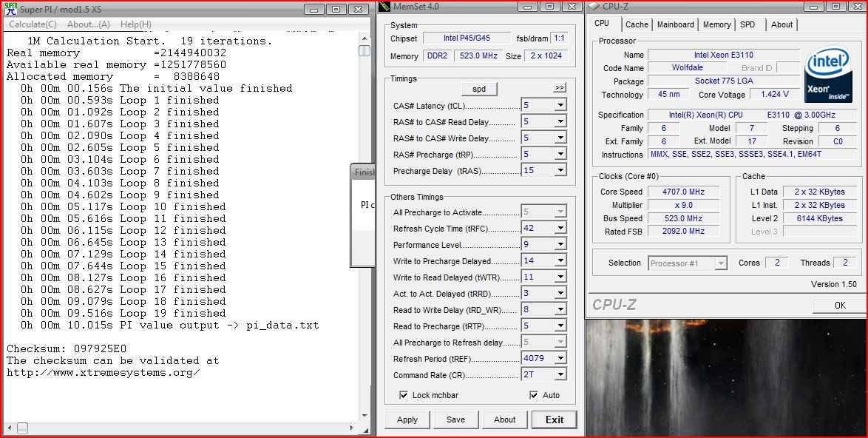Click the OK button in CPU-Z
Viewport: 868px width, 438px height.
(840, 305)
